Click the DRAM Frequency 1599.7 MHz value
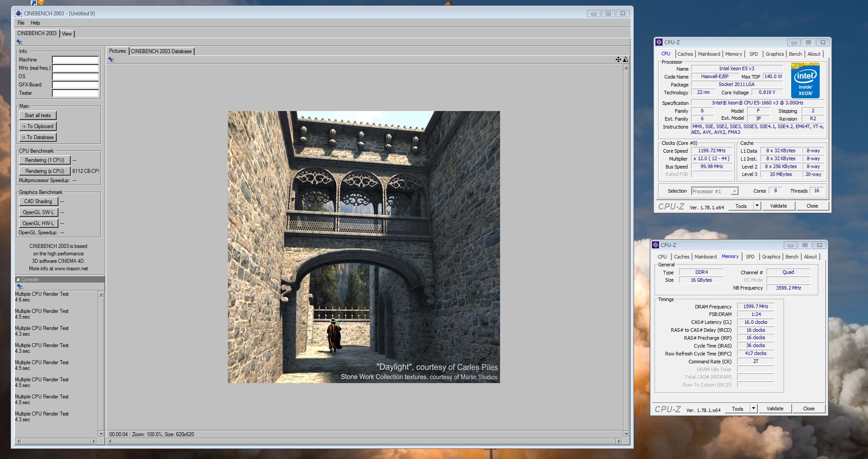 click(x=756, y=306)
